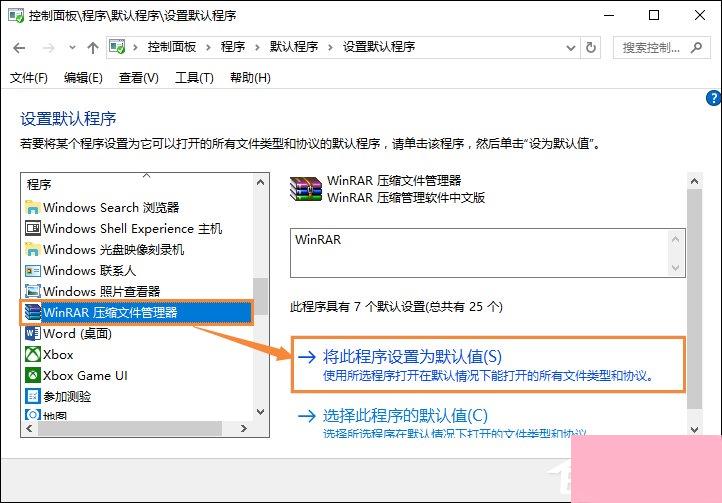Viewport: 722px width, 503px height.
Task: Click large WinRAR books icon in details
Action: tap(305, 188)
